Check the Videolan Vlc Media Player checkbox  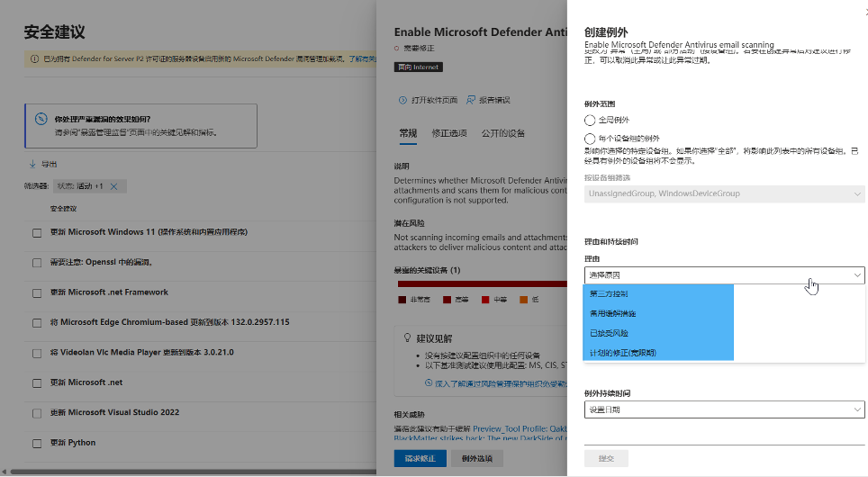[x=37, y=353]
